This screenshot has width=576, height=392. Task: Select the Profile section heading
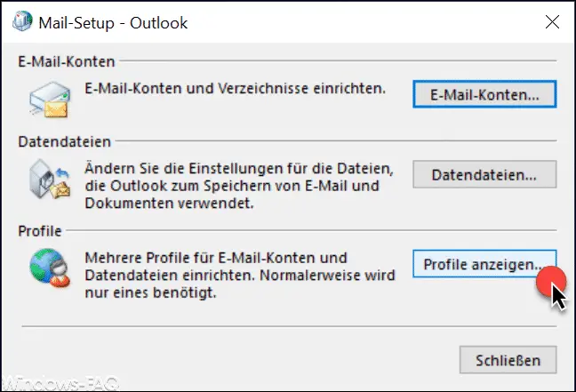40,231
